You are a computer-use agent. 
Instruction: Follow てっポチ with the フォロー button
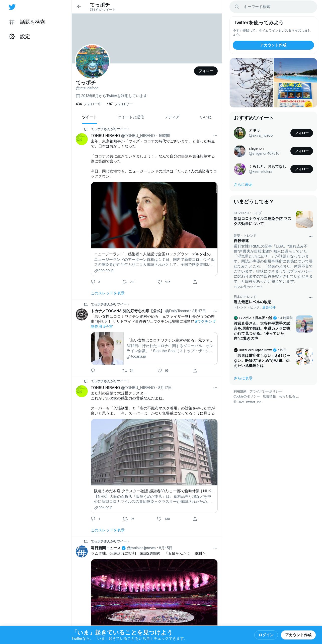tap(206, 71)
